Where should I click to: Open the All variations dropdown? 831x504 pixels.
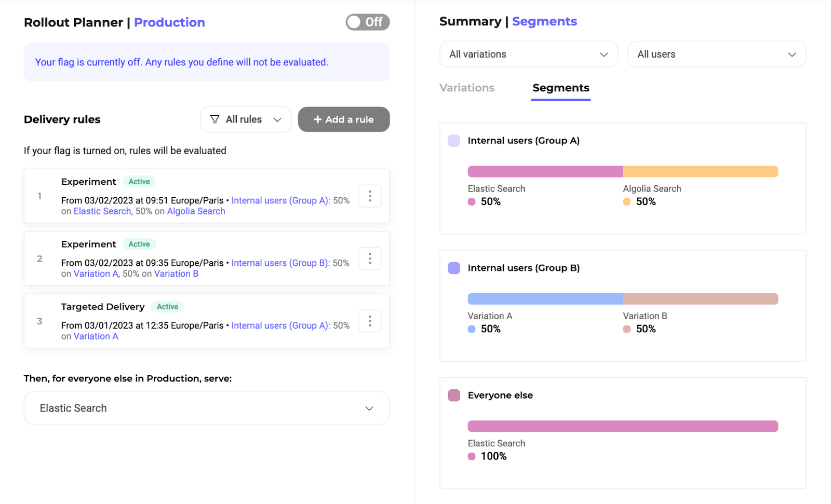tap(529, 55)
